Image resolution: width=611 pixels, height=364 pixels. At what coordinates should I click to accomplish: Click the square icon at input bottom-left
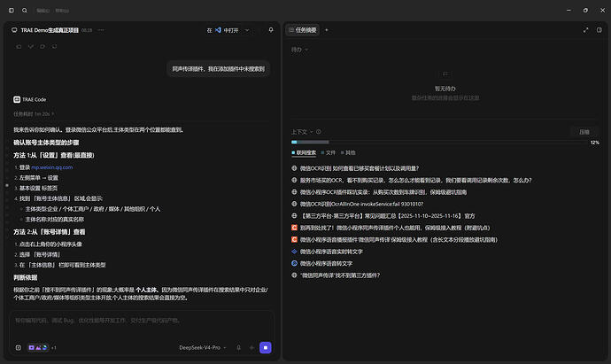coord(19,348)
